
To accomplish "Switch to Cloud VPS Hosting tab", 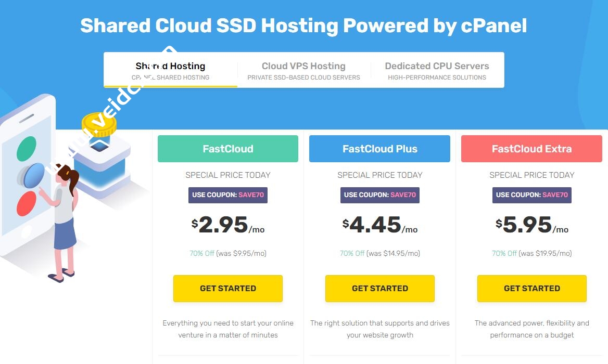I will click(303, 71).
